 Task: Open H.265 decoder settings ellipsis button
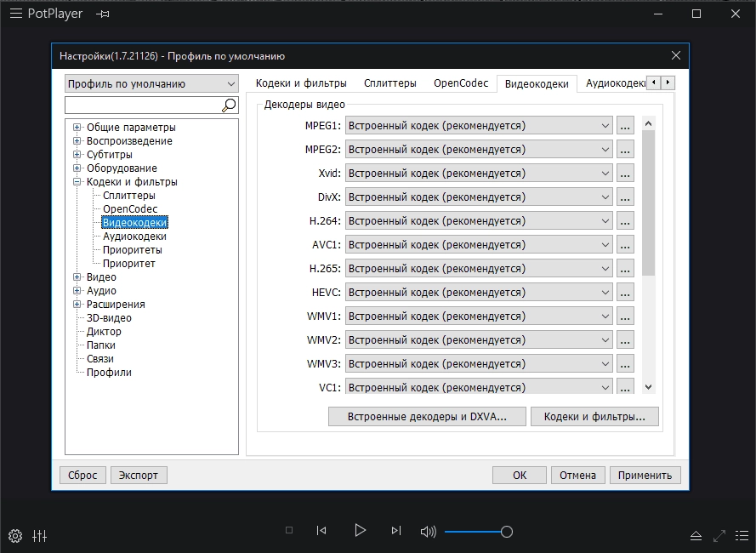pyautogui.click(x=625, y=268)
